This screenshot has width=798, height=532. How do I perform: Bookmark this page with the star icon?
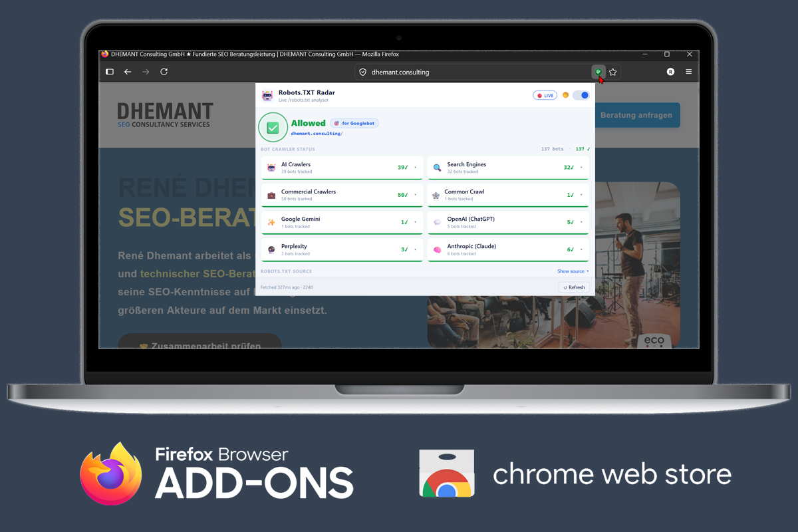coord(613,72)
